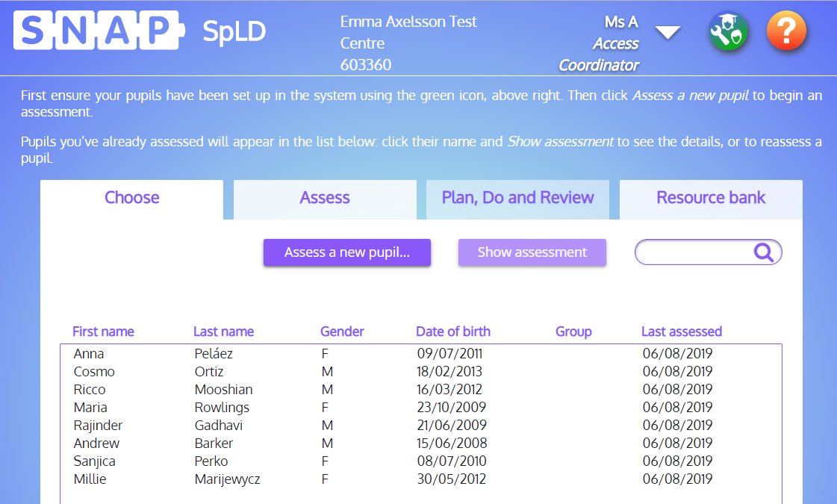Expand the Ms A user dropdown arrow
The width and height of the screenshot is (837, 504).
click(x=668, y=32)
